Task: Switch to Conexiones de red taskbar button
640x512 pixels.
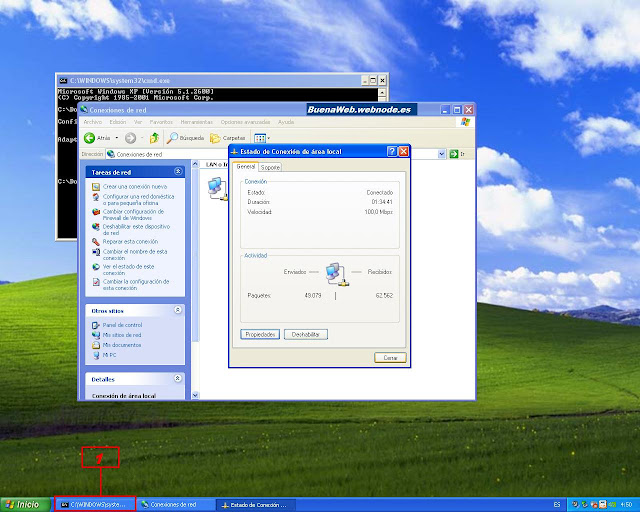Action: click(x=176, y=505)
